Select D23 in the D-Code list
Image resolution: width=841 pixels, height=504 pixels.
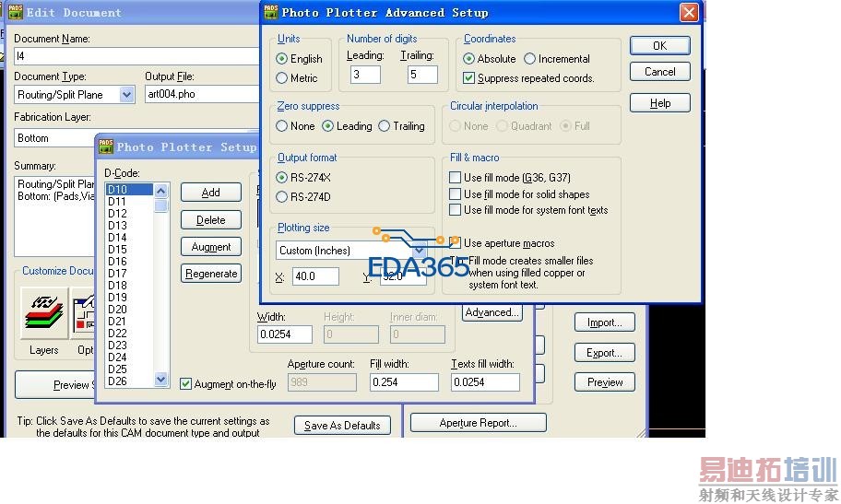[x=129, y=346]
